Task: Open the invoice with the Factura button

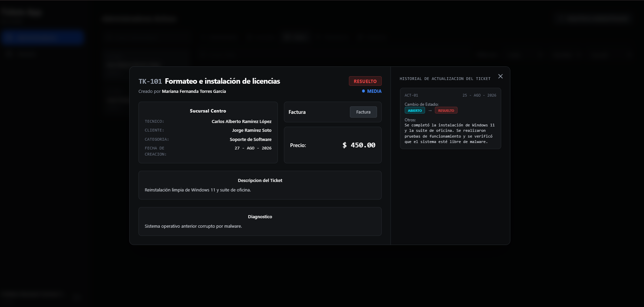Action: click(363, 112)
